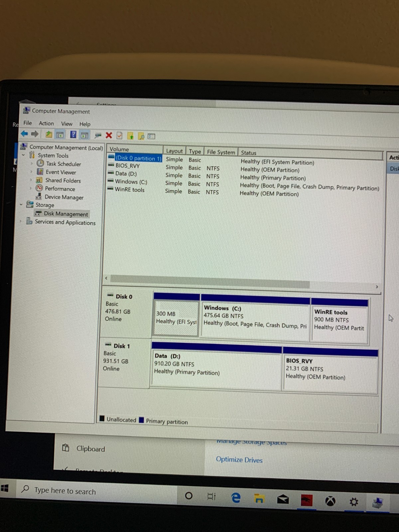
Task: Select Task Scheduler in the tree
Action: (64, 164)
